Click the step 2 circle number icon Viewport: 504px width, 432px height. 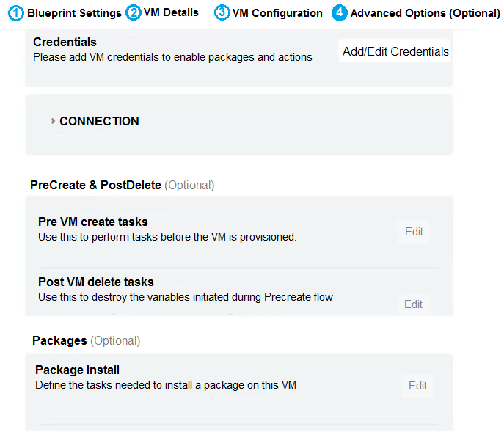[134, 12]
